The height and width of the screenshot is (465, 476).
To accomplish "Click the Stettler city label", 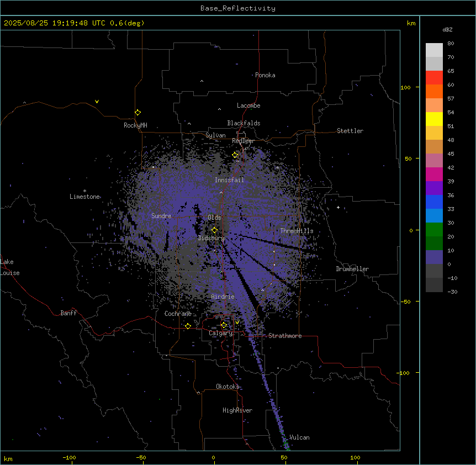I will click(x=350, y=131).
